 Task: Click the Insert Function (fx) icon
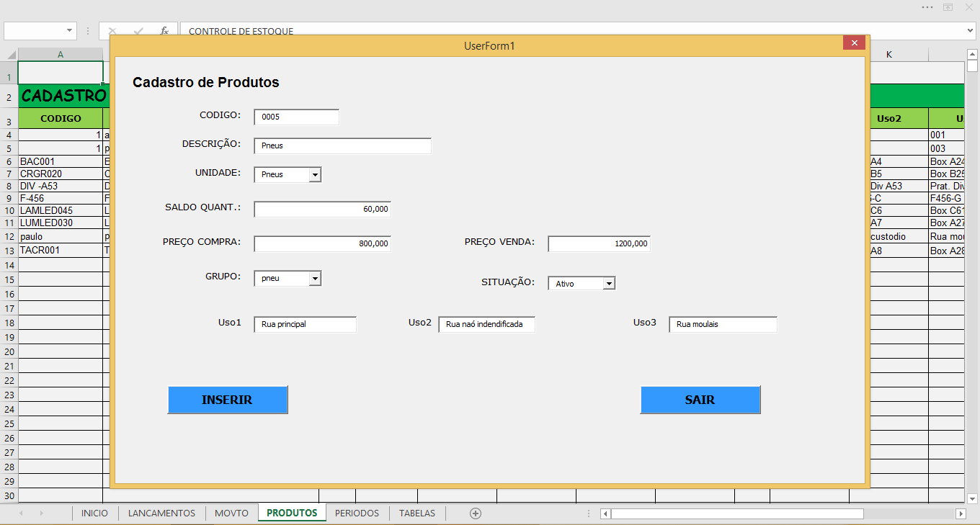164,31
